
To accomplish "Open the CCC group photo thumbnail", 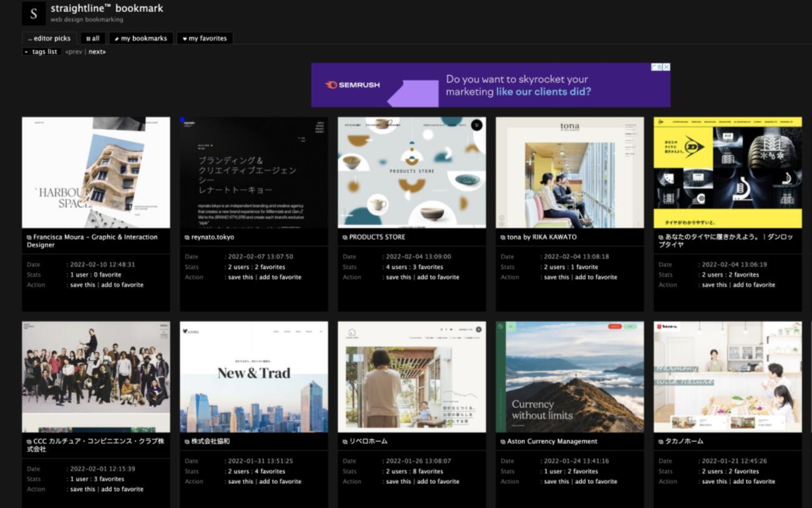I will 96,377.
